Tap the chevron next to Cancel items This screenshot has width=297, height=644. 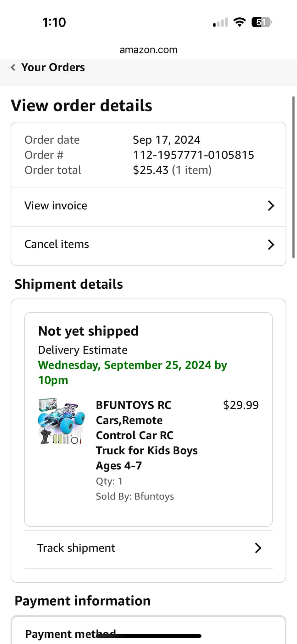point(271,244)
